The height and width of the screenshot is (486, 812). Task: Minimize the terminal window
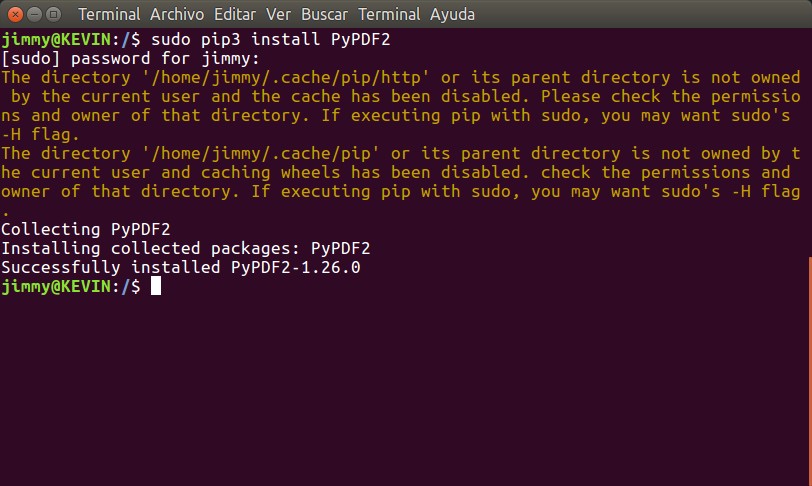coord(33,15)
